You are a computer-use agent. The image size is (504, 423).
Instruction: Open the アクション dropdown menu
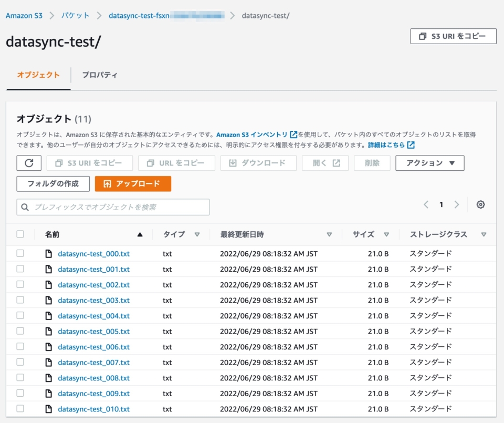[x=429, y=163]
